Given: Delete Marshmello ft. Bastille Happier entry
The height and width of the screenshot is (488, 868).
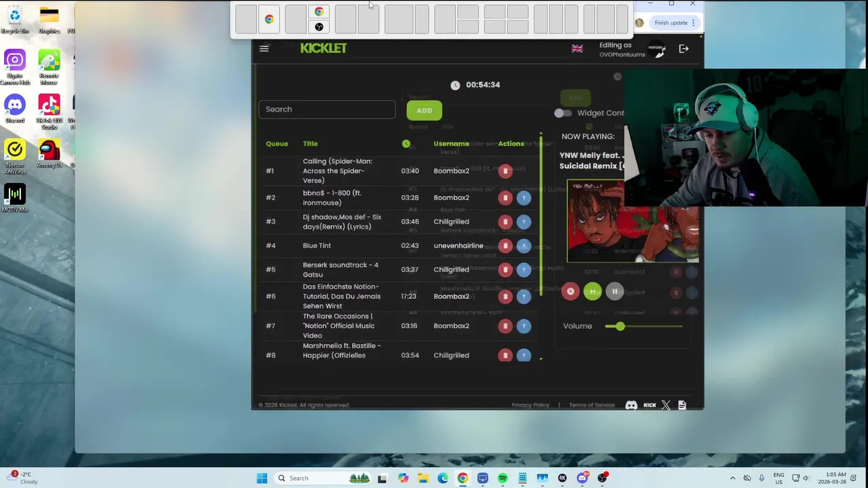Looking at the screenshot, I should click(x=505, y=355).
